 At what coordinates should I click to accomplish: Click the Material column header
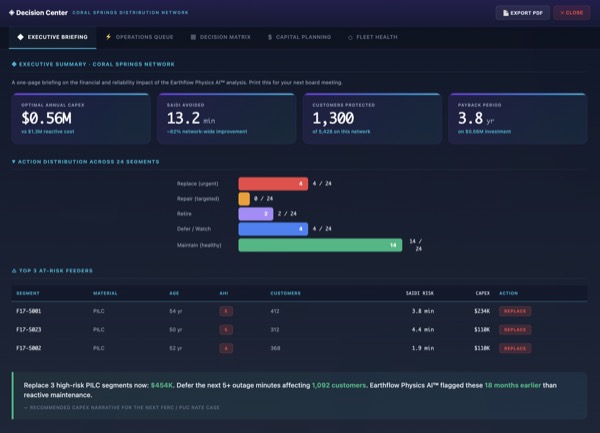pos(105,293)
